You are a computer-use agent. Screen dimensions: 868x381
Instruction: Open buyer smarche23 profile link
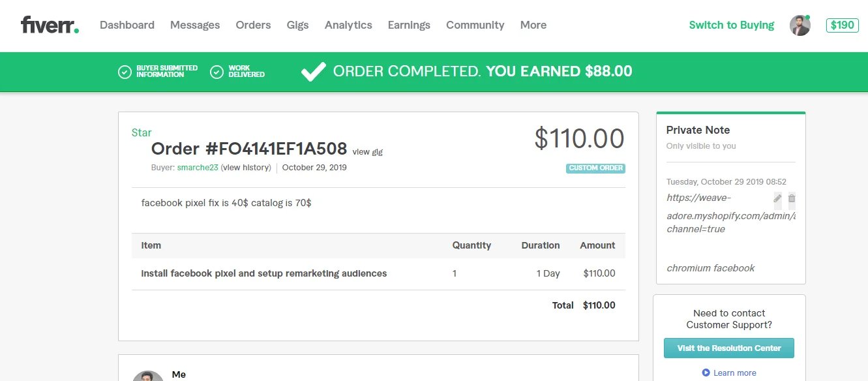198,168
